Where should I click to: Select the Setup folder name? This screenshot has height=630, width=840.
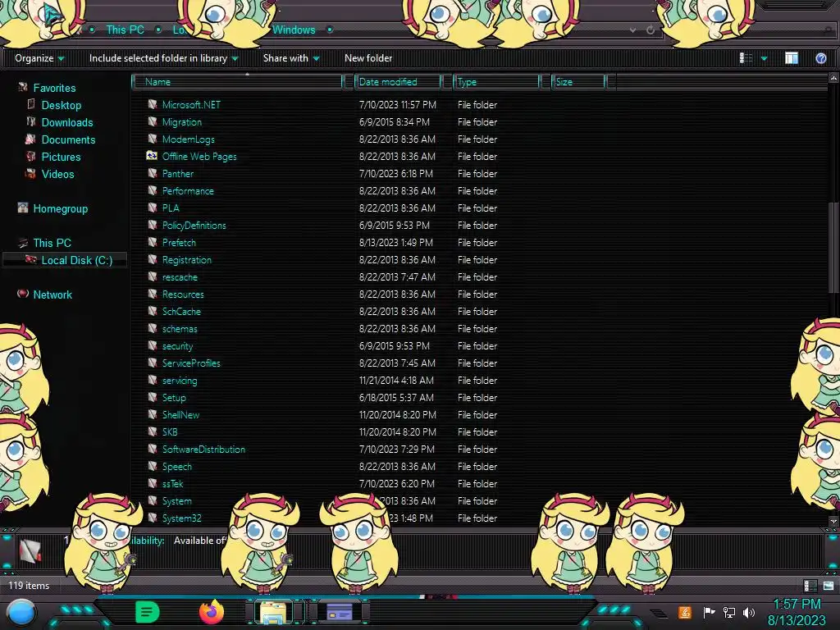[x=174, y=398]
